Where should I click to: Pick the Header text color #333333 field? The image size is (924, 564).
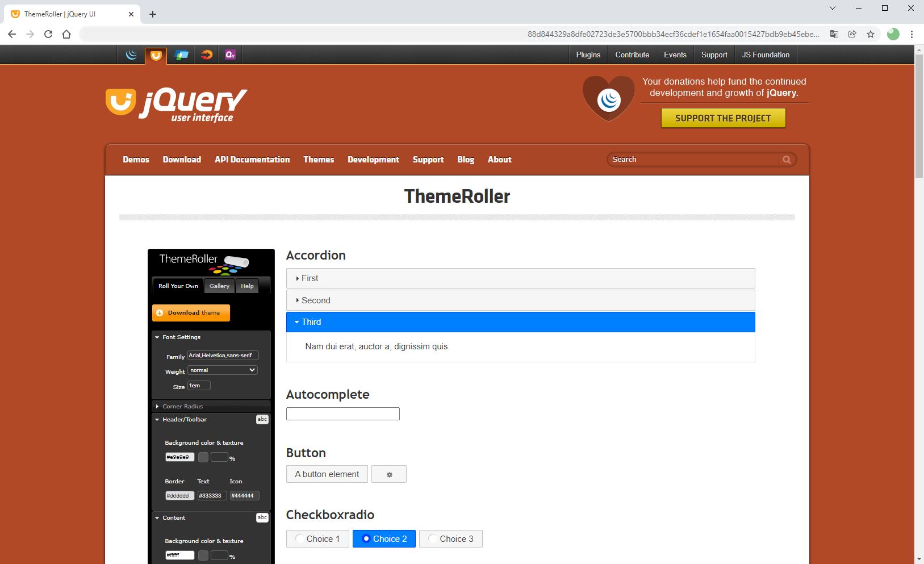212,496
